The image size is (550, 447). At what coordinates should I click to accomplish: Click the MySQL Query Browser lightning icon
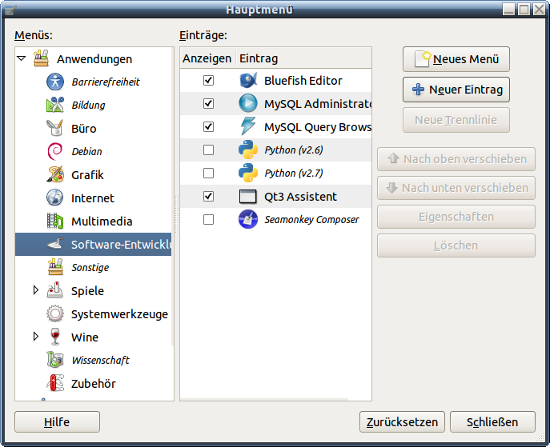(x=248, y=127)
